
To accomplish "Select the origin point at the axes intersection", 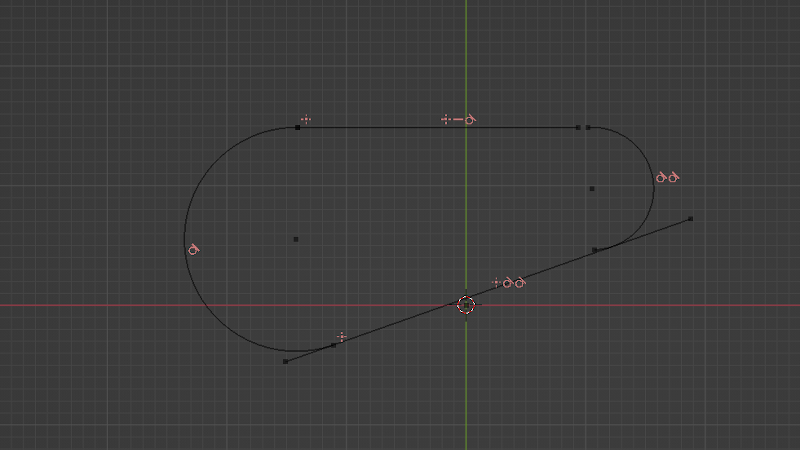I will click(466, 305).
